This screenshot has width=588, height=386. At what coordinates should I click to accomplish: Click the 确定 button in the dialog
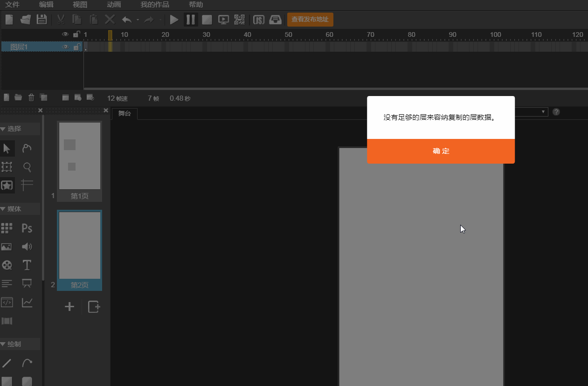pyautogui.click(x=441, y=151)
